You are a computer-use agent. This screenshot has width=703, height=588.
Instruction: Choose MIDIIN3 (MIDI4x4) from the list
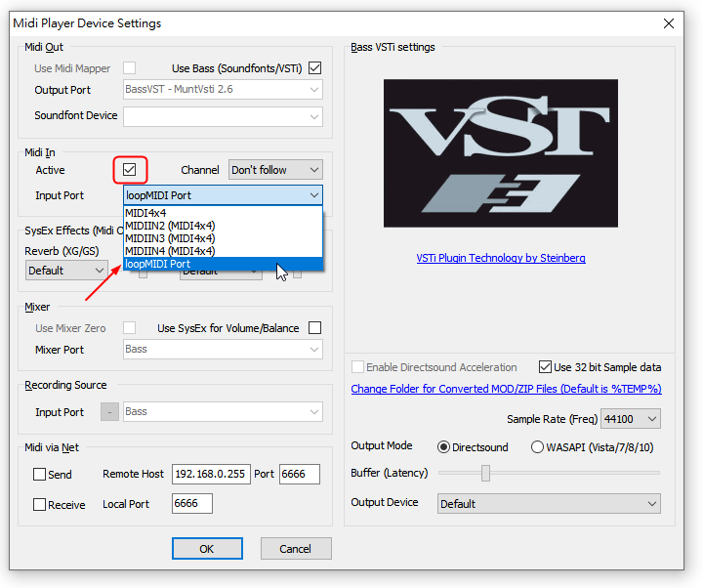[223, 238]
